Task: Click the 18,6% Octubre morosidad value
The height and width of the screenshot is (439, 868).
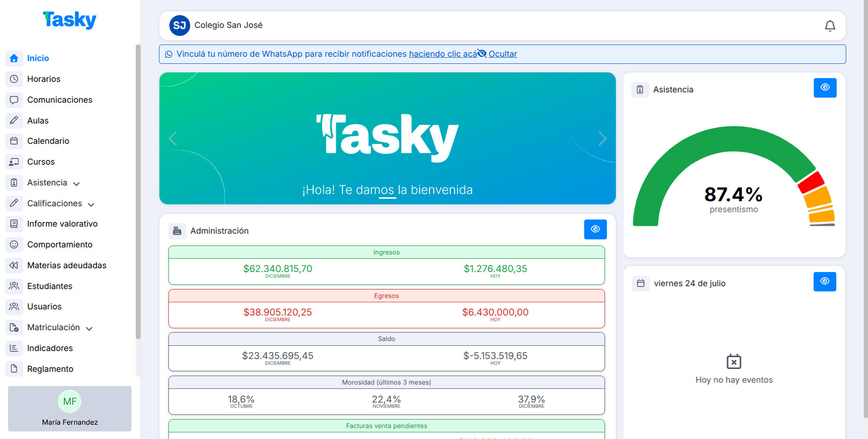Action: [241, 400]
